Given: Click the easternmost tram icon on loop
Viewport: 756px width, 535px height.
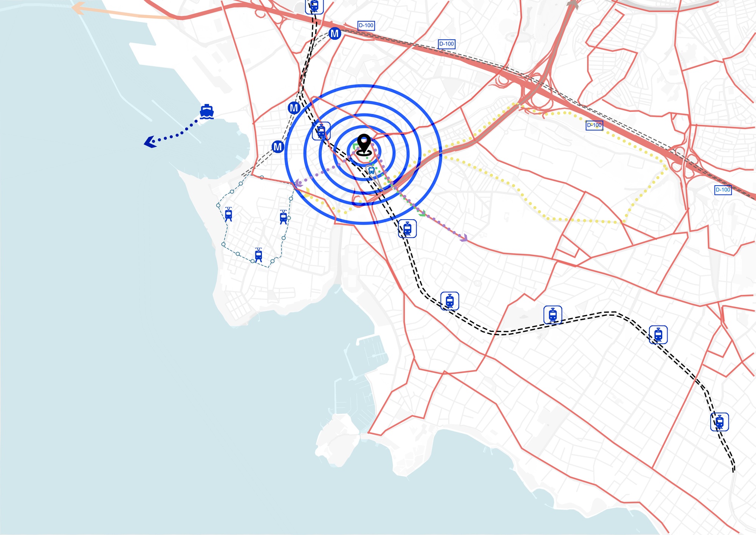Looking at the screenshot, I should click(x=283, y=217).
